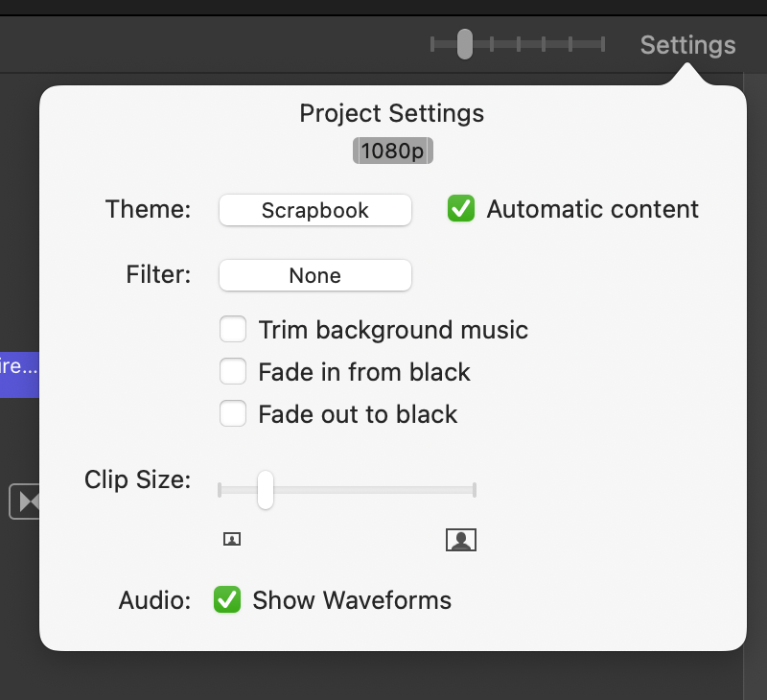Click the timeline zoom slider handle
Viewport: 767px width, 700px height.
pos(465,44)
